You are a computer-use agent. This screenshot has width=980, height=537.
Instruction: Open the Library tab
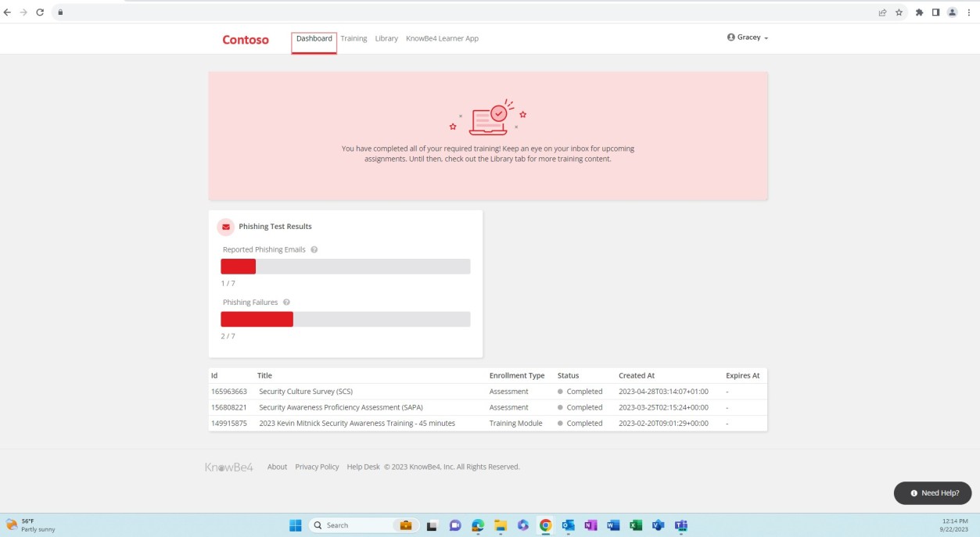[x=386, y=38]
